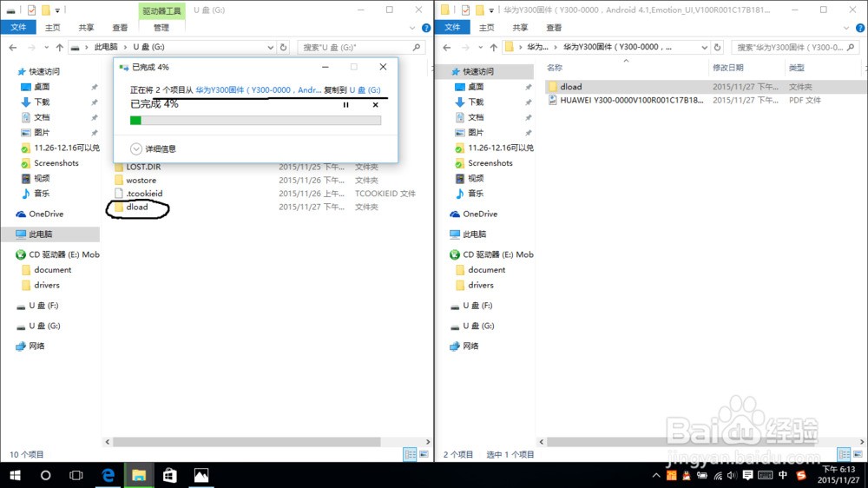Open recent locations dropdown in left window

pos(46,47)
